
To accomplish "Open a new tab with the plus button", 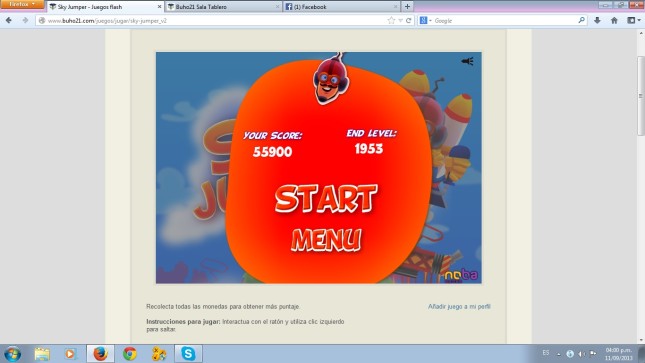I will [407, 7].
